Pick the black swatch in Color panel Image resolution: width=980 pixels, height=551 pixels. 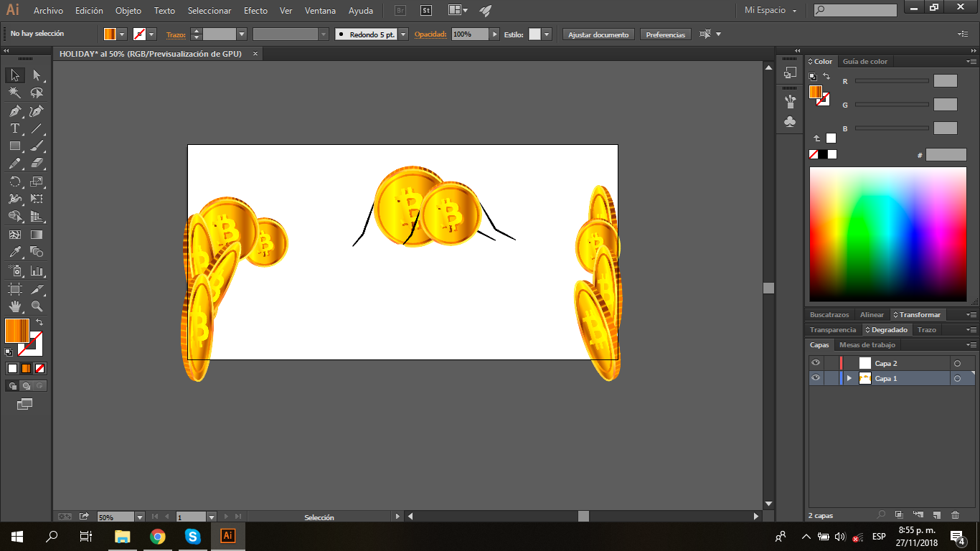(823, 154)
